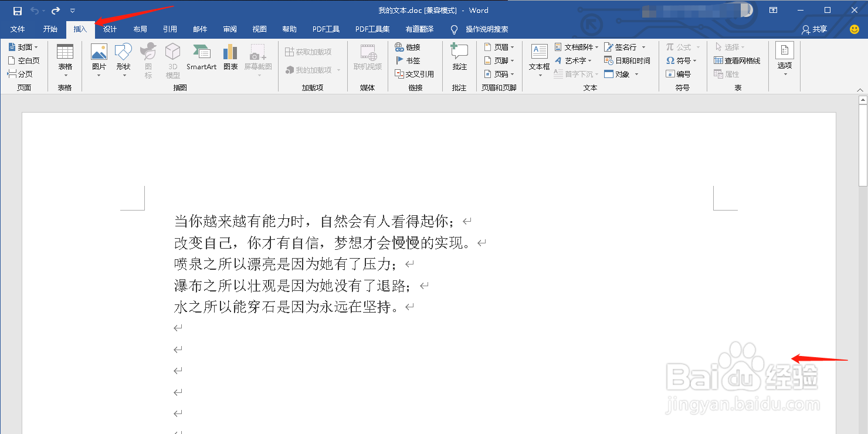Insert a 空白页 (Blank Page)
The width and height of the screenshot is (868, 434).
tap(24, 60)
